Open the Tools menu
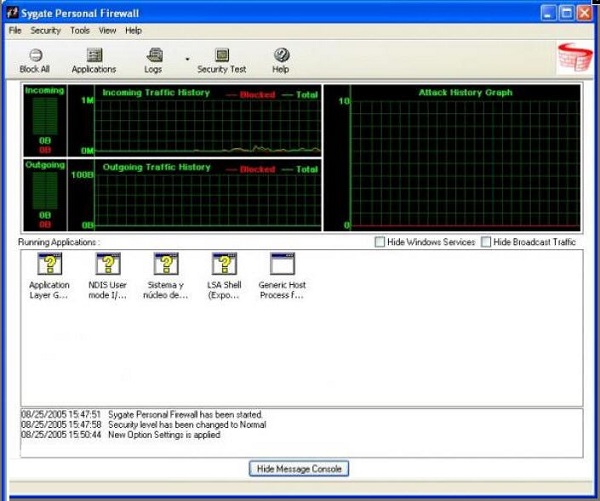This screenshot has height=501, width=600. pos(80,30)
